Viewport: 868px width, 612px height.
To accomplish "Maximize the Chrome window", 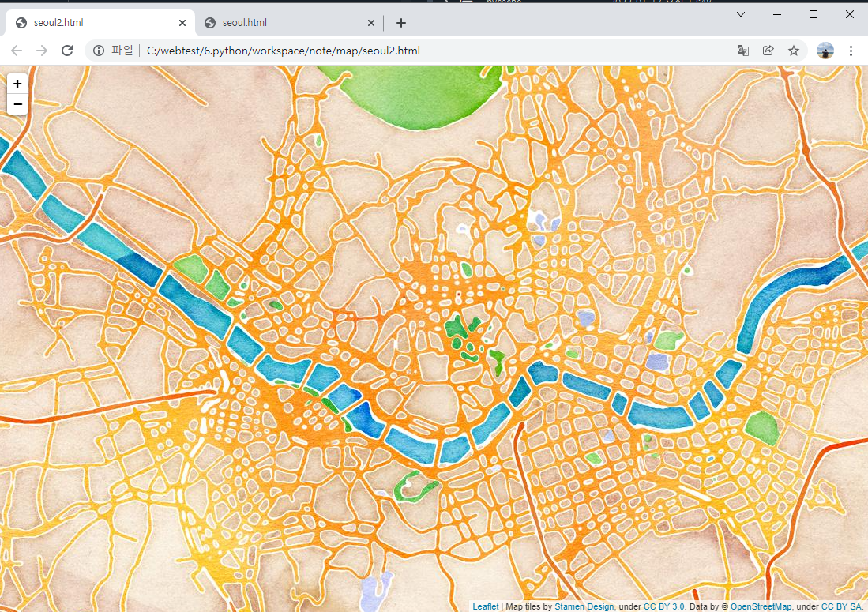I will tap(814, 14).
